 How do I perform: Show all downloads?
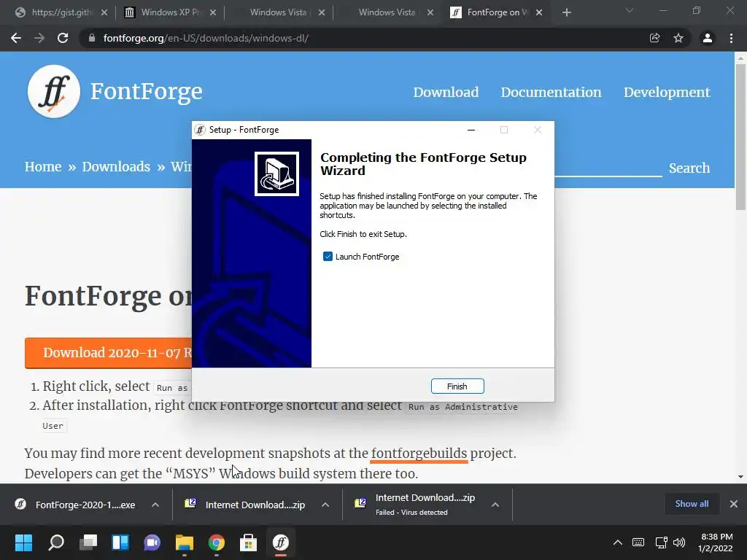[692, 504]
